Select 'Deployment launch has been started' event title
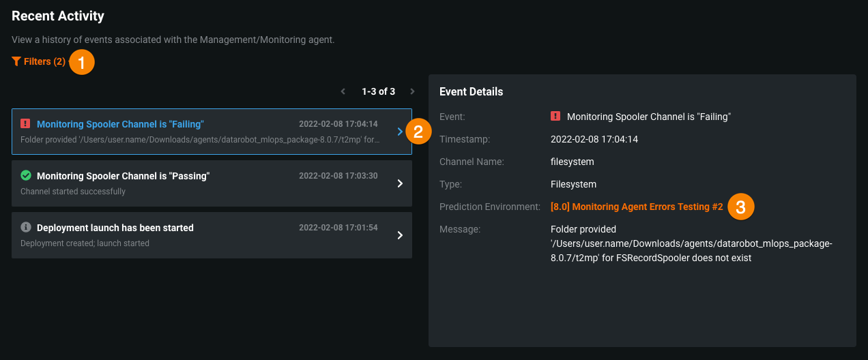 (115, 228)
